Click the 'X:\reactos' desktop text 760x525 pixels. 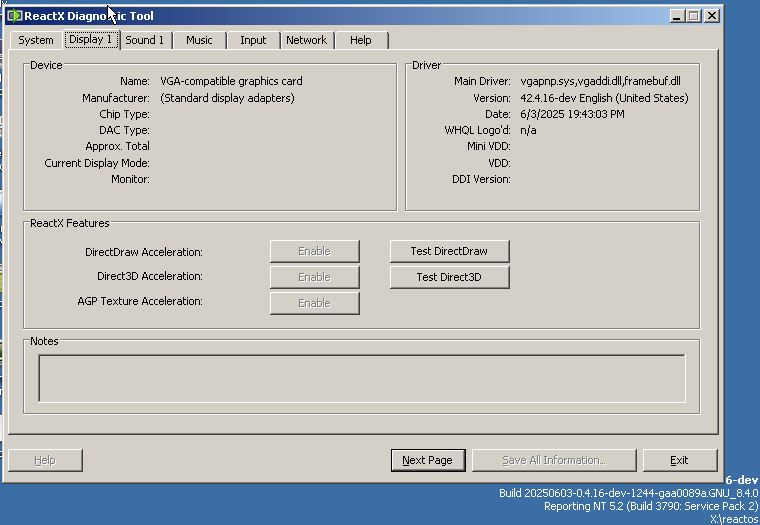point(734,519)
